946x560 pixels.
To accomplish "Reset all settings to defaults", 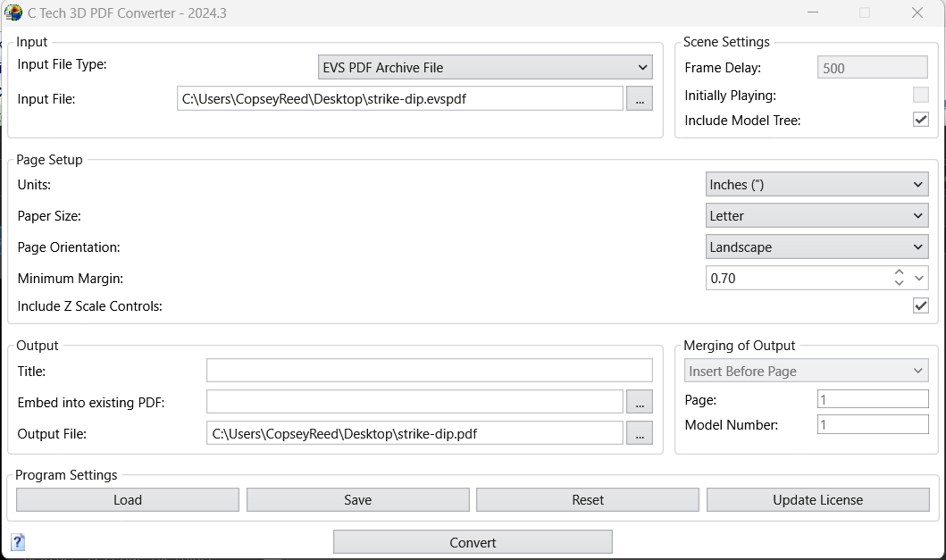I will (587, 499).
